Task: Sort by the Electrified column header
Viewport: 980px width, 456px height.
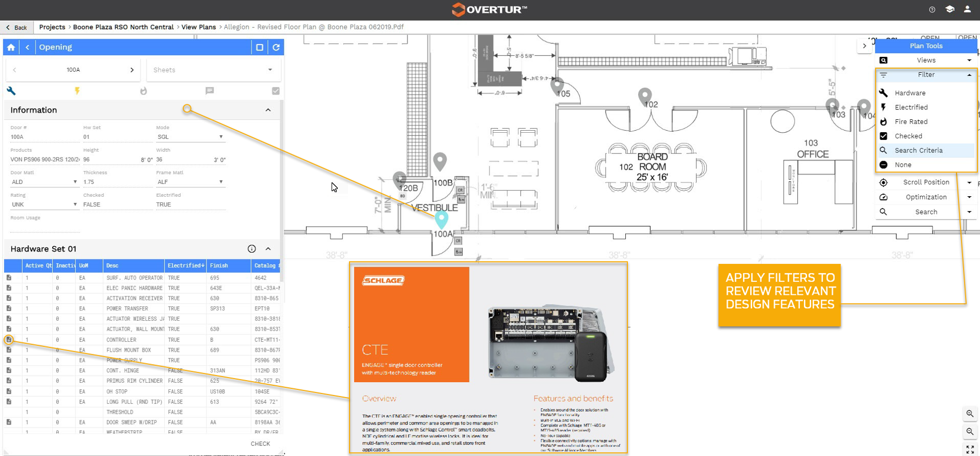Action: pyautogui.click(x=185, y=265)
